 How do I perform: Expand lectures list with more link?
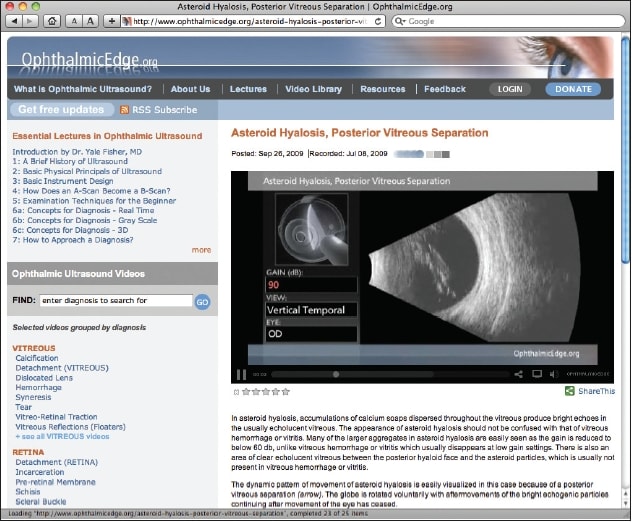202,250
